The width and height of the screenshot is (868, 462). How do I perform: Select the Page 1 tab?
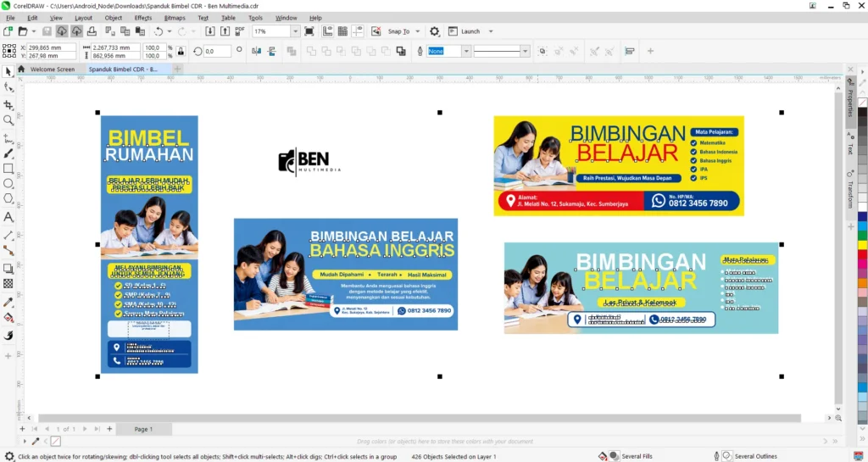143,429
